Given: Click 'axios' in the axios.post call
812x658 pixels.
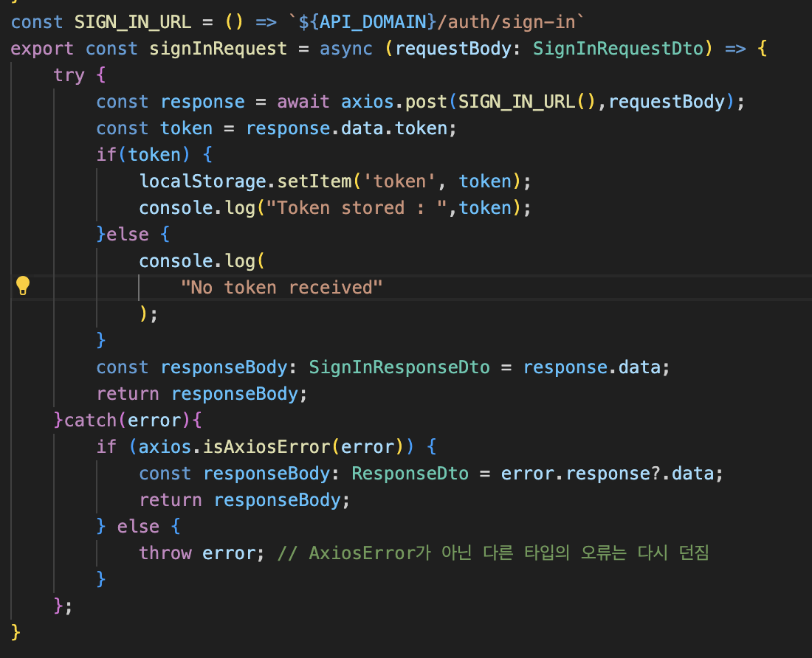Looking at the screenshot, I should (x=367, y=102).
